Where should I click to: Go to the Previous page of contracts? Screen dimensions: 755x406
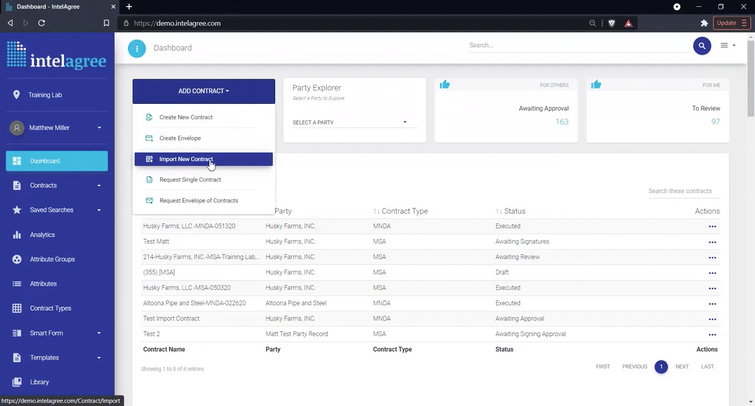pyautogui.click(x=635, y=367)
